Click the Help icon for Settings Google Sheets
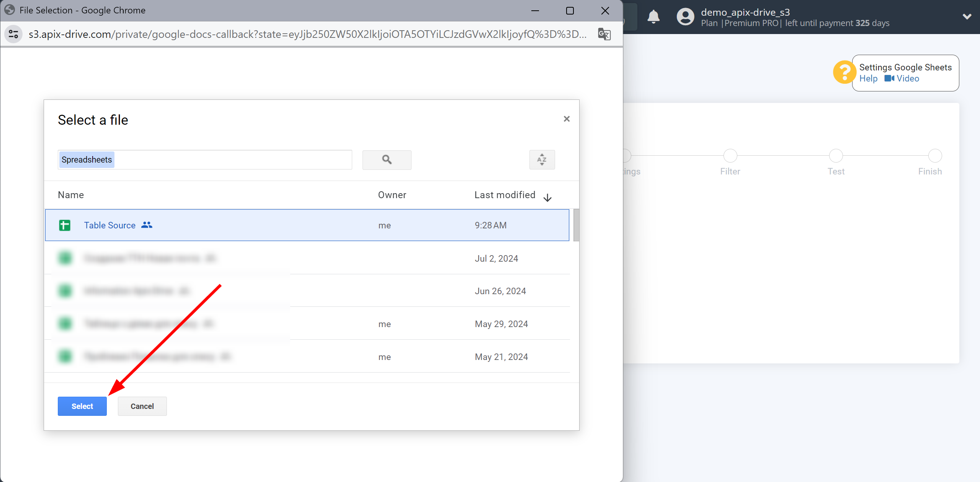The width and height of the screenshot is (980, 482). coord(844,72)
